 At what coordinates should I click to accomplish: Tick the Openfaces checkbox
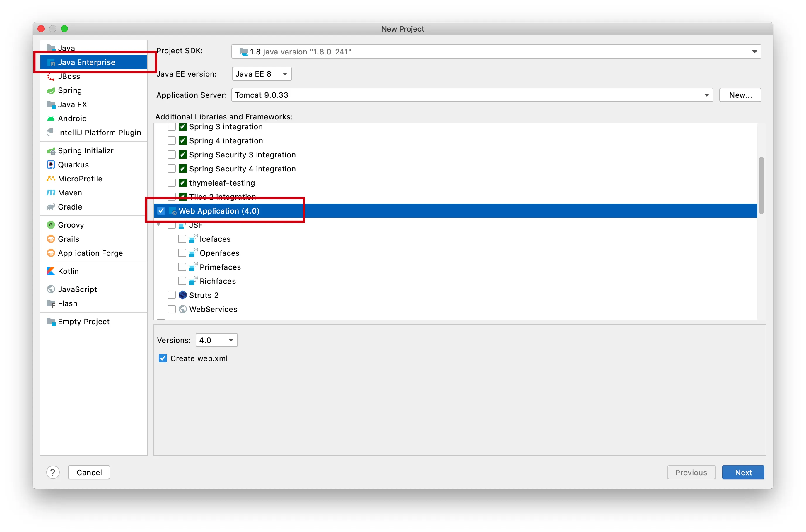(x=182, y=253)
